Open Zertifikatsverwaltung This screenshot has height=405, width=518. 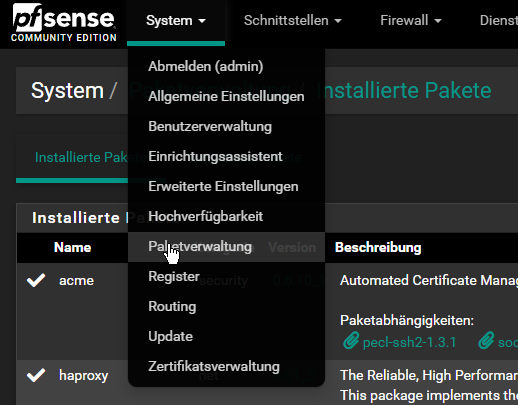(226, 366)
